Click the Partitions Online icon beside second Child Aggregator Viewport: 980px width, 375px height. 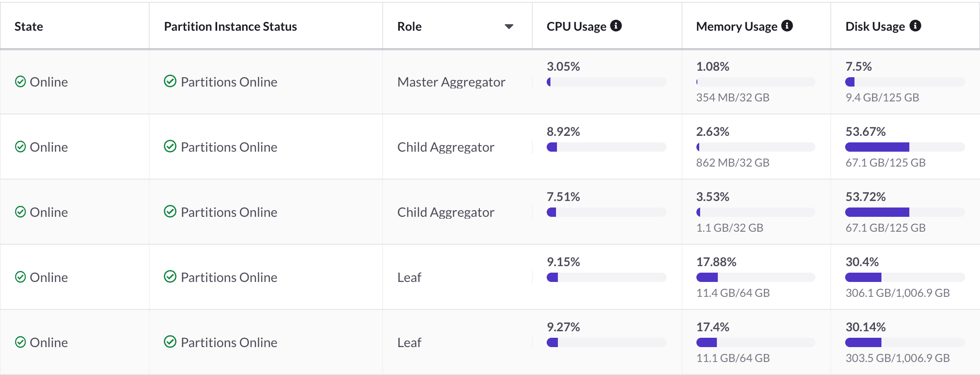(x=171, y=212)
